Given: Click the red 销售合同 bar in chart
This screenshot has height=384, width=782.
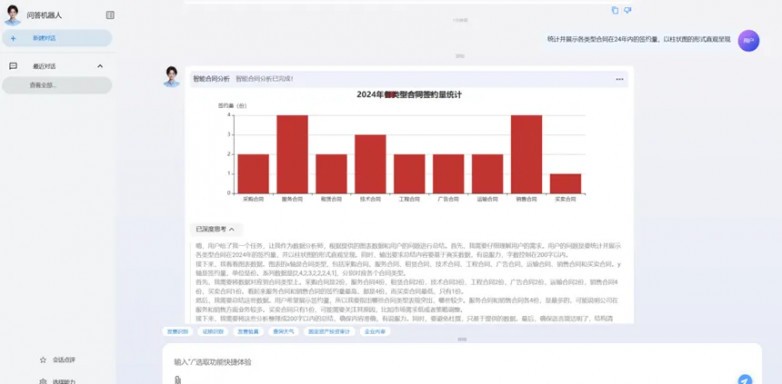Looking at the screenshot, I should (x=526, y=154).
